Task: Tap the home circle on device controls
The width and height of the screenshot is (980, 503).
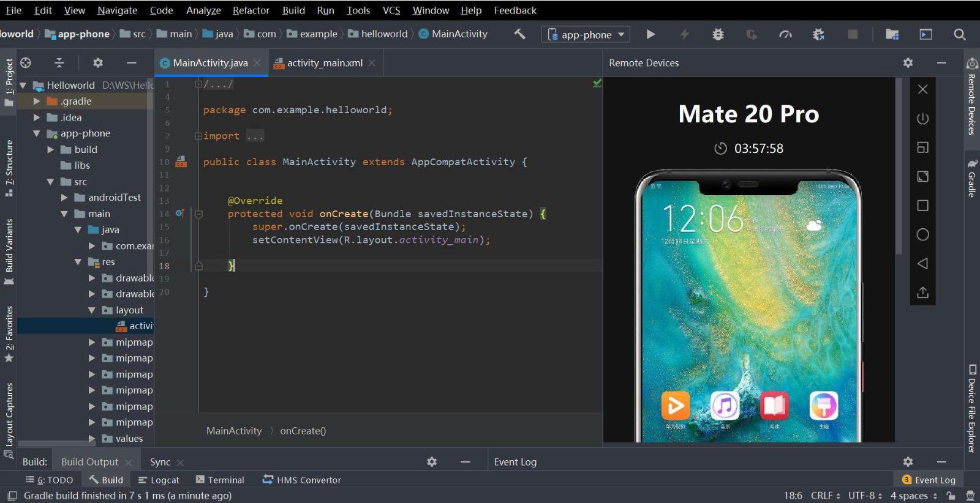Action: [x=922, y=234]
